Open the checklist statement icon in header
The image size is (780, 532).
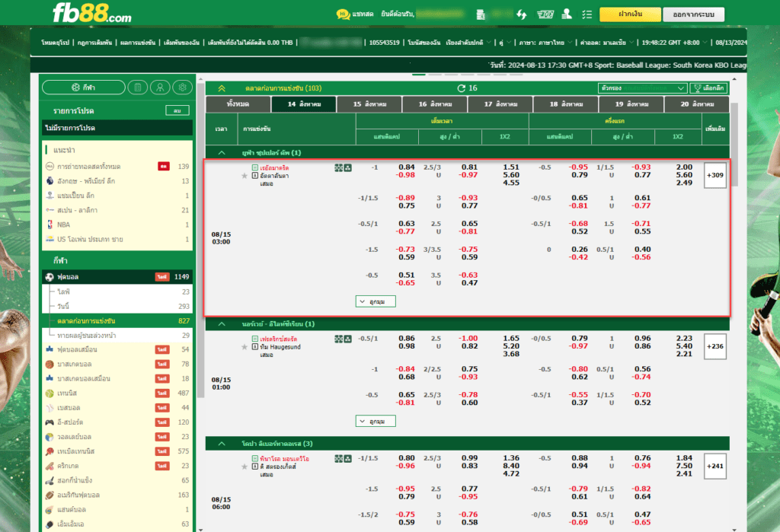(x=587, y=14)
